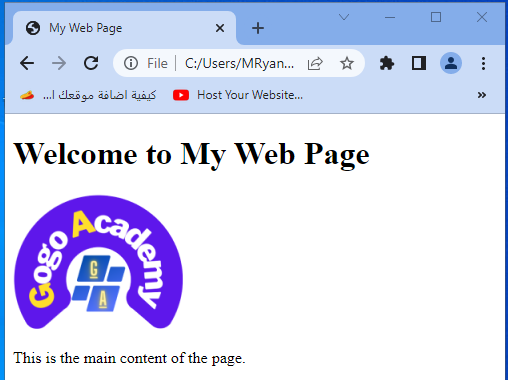508x380 pixels.
Task: Open the tab search chevron
Action: [x=344, y=17]
